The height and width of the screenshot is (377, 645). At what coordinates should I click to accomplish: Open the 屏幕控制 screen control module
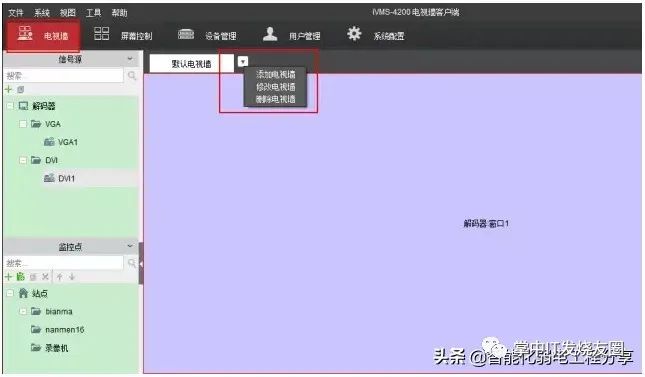123,35
